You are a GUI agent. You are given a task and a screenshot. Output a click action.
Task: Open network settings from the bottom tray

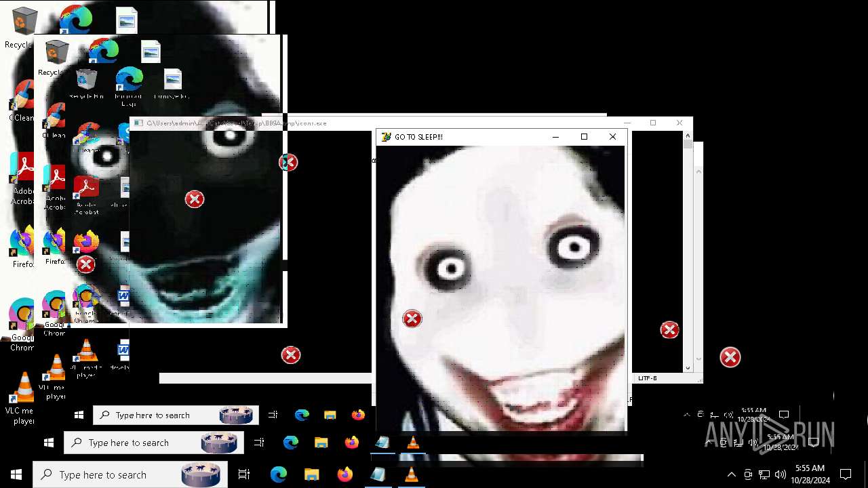click(764, 474)
